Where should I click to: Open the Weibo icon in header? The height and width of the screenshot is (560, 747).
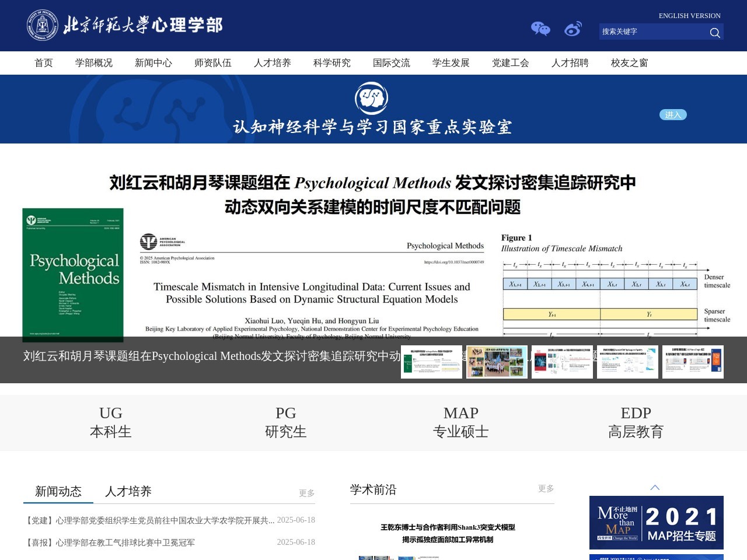pos(573,29)
